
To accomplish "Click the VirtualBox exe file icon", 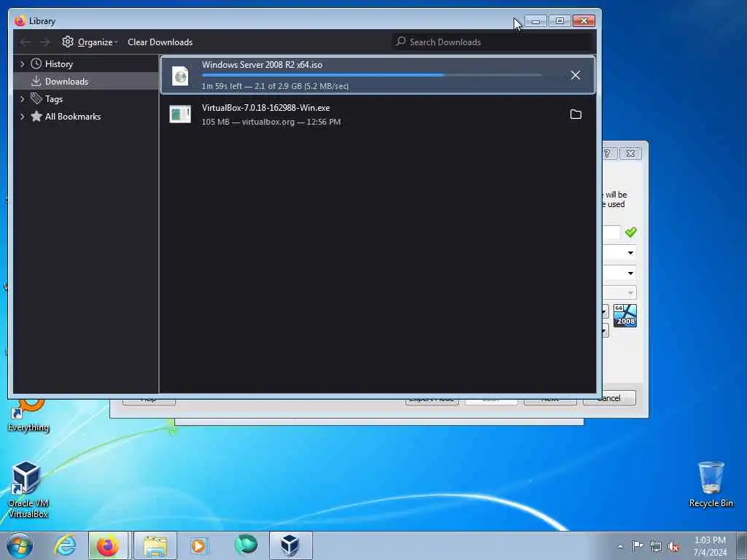I will click(180, 114).
